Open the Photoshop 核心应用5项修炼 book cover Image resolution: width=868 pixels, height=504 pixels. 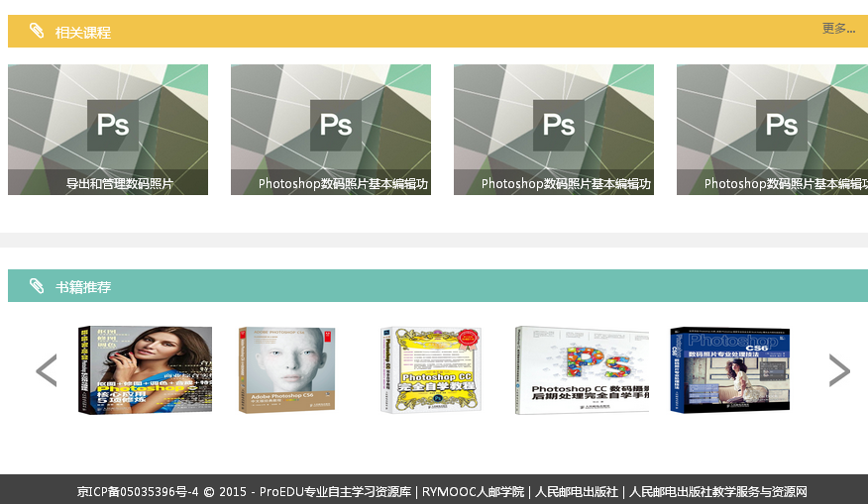point(145,369)
